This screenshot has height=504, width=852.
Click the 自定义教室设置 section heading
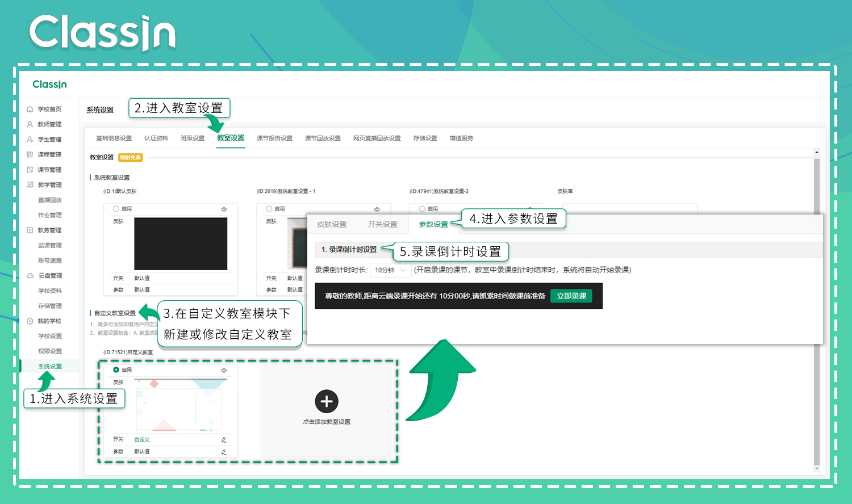coord(115,313)
